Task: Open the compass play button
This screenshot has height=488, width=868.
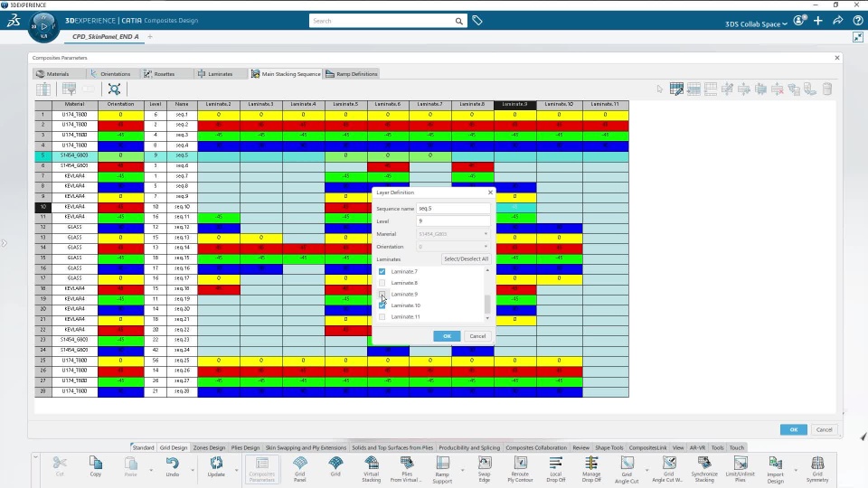Action: coord(43,26)
